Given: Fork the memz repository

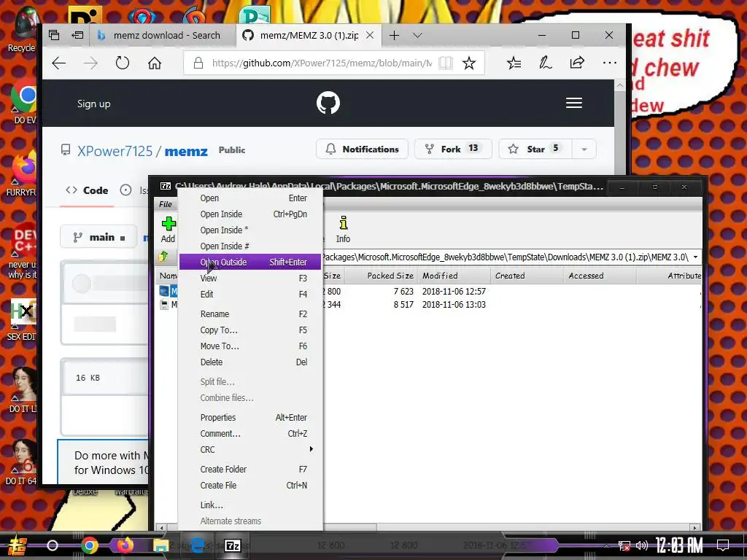Looking at the screenshot, I should click(453, 149).
